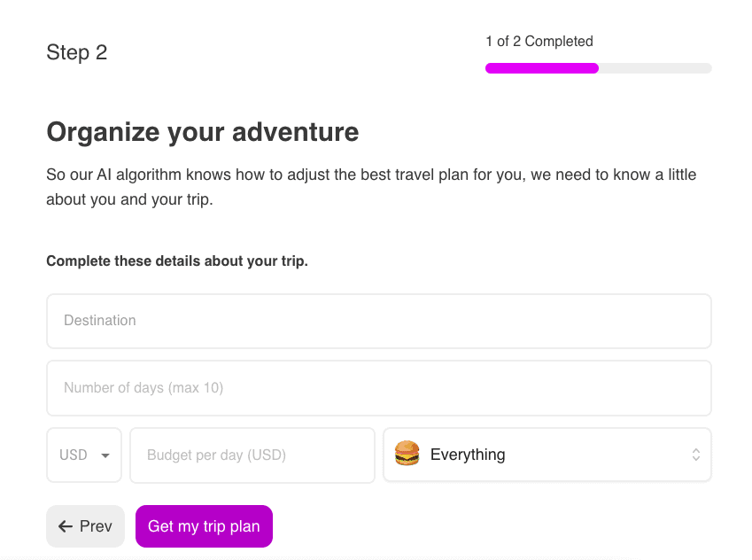Expand the currency picker next to budget field
Screen dimensions: 752x560
coord(84,455)
